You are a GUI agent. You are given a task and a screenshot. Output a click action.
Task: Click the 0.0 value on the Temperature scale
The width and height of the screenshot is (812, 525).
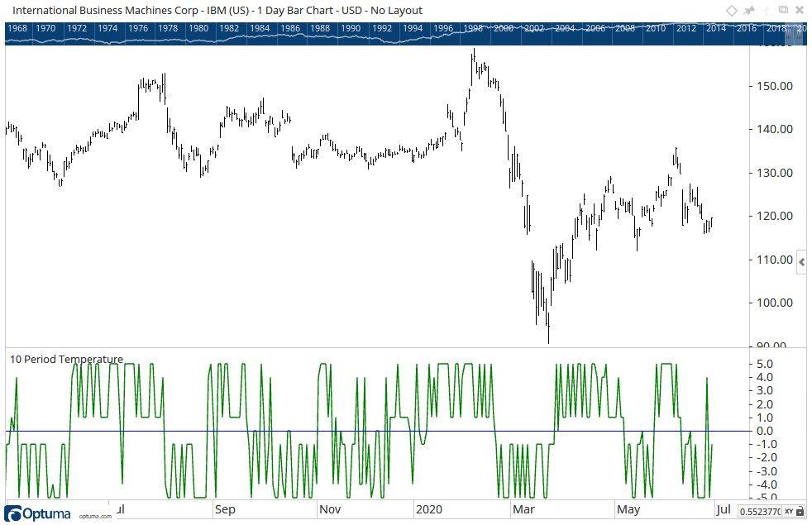coord(764,431)
